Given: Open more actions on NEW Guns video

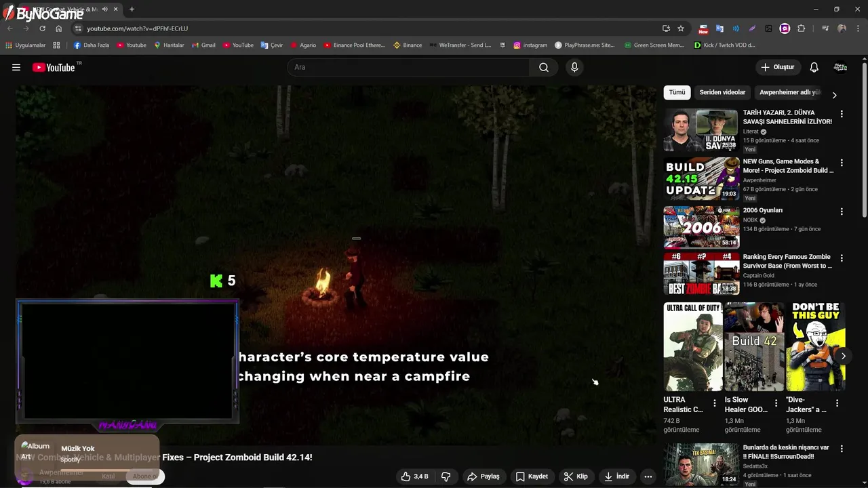Looking at the screenshot, I should (842, 163).
